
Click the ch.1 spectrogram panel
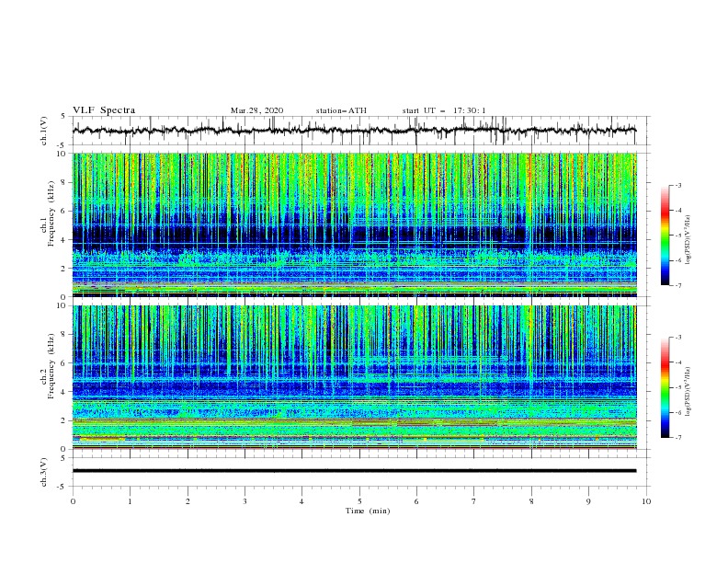tap(354, 224)
